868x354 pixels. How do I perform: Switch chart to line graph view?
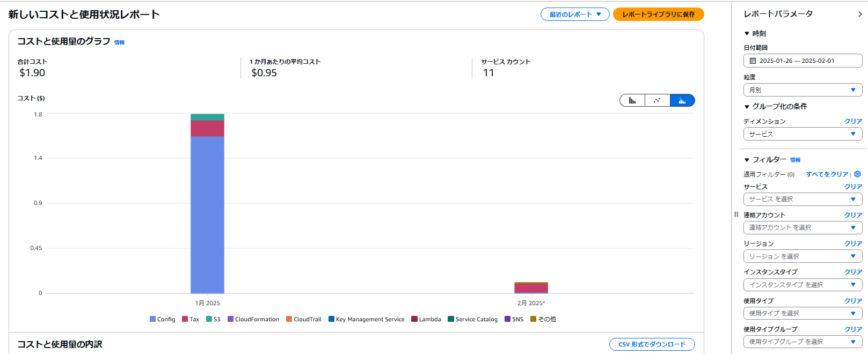point(657,100)
